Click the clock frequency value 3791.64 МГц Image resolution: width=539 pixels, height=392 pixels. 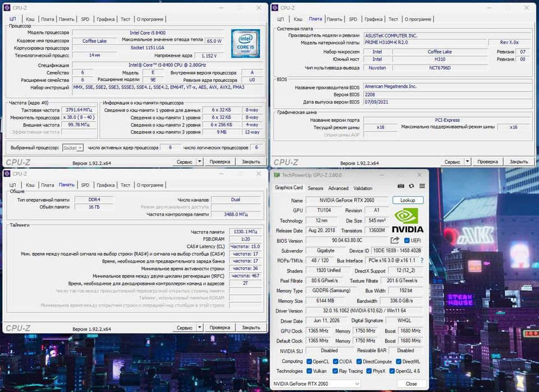(79, 110)
